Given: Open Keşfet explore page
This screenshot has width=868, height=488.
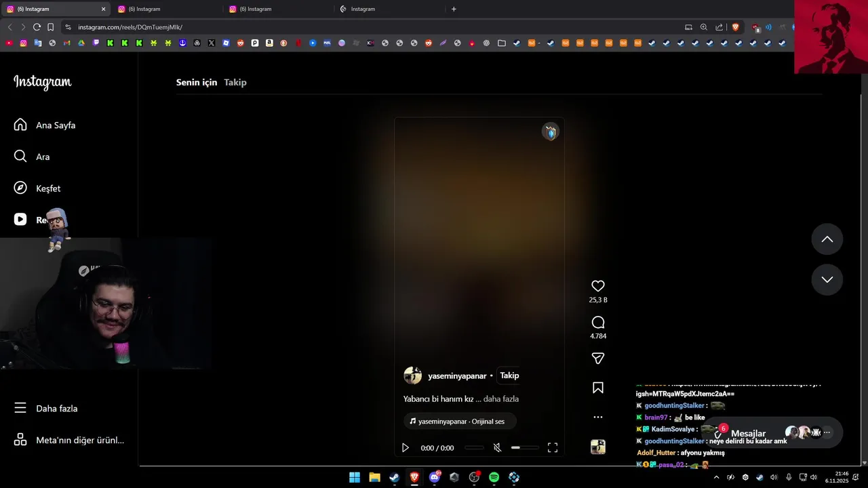Looking at the screenshot, I should point(37,188).
